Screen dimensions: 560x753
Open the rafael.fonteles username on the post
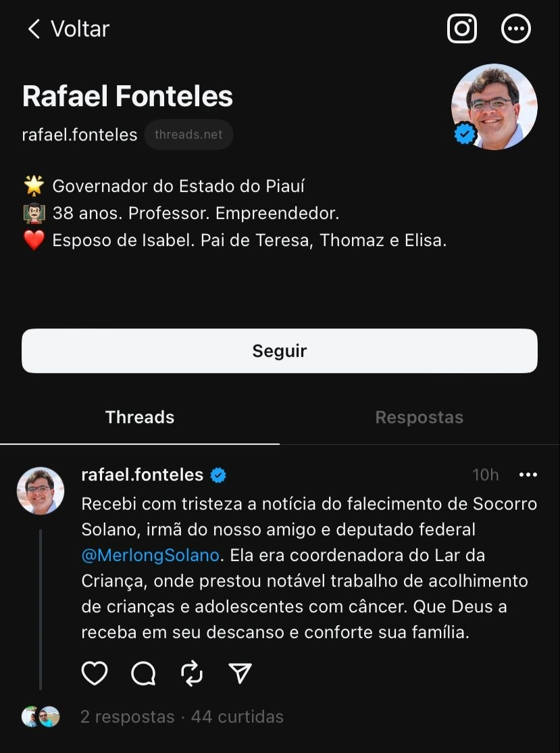coord(142,475)
